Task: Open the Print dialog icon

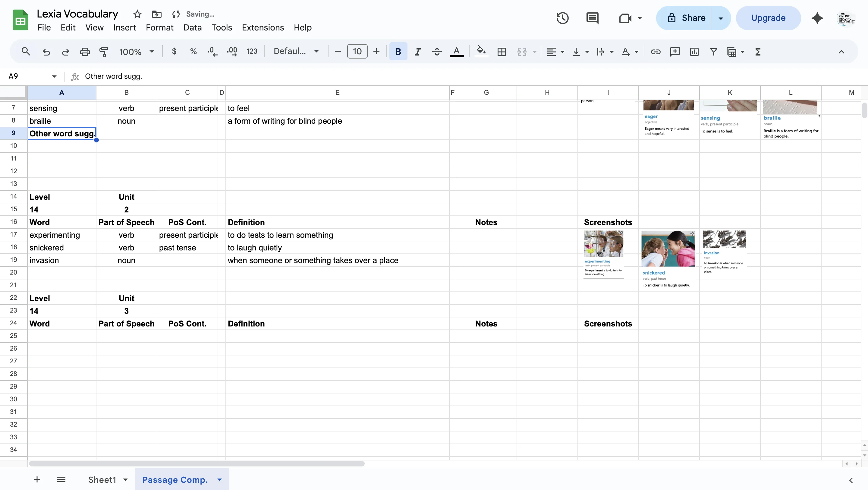Action: (x=85, y=52)
